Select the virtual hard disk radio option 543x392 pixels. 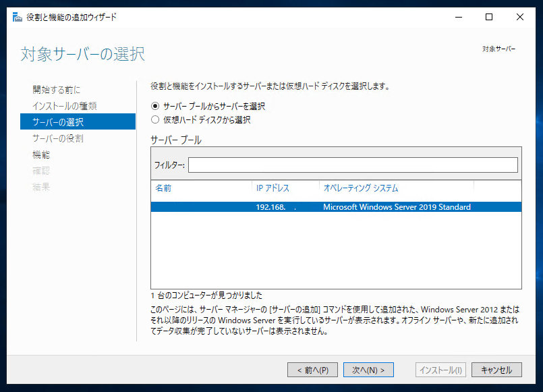point(155,120)
